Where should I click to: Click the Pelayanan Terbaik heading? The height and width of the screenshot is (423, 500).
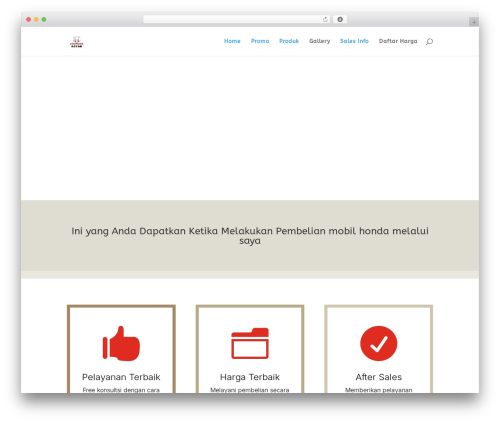(121, 377)
